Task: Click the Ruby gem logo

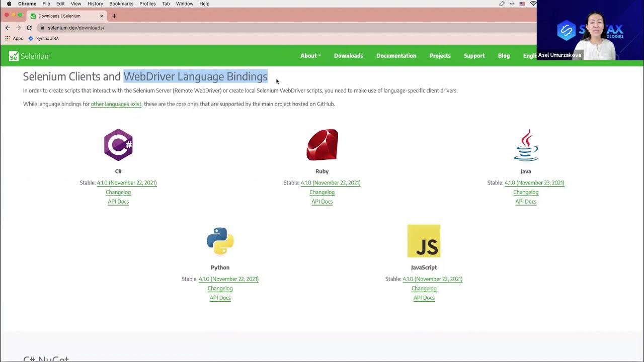Action: click(322, 145)
